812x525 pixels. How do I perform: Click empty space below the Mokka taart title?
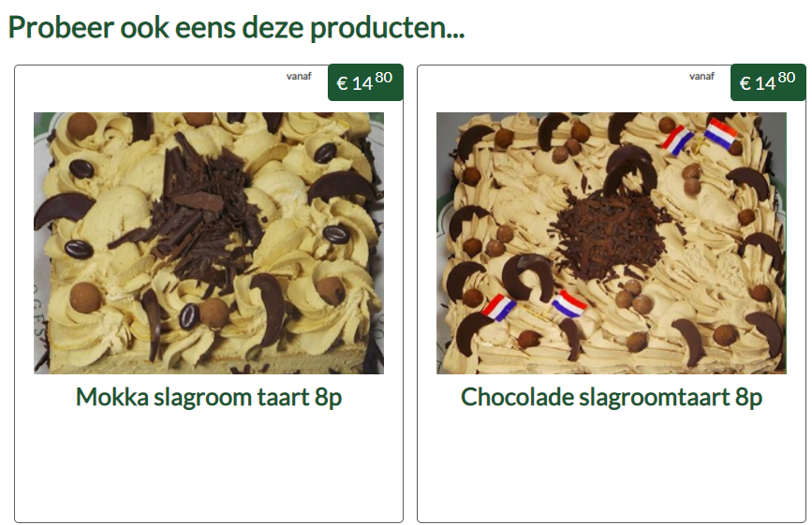coord(209,465)
